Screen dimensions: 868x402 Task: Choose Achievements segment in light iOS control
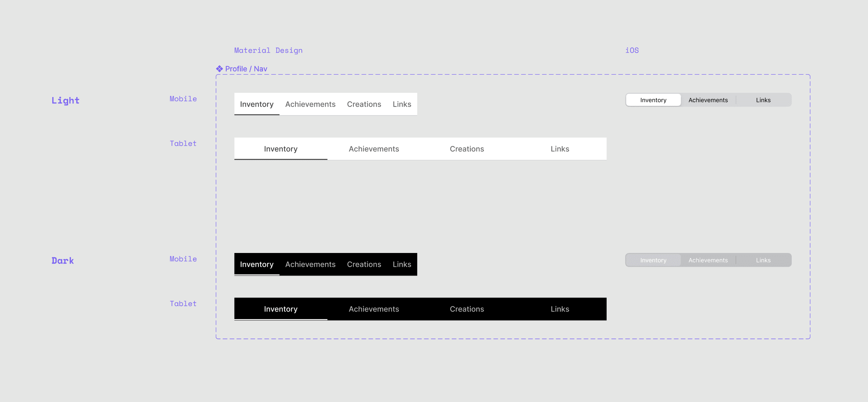(x=708, y=100)
